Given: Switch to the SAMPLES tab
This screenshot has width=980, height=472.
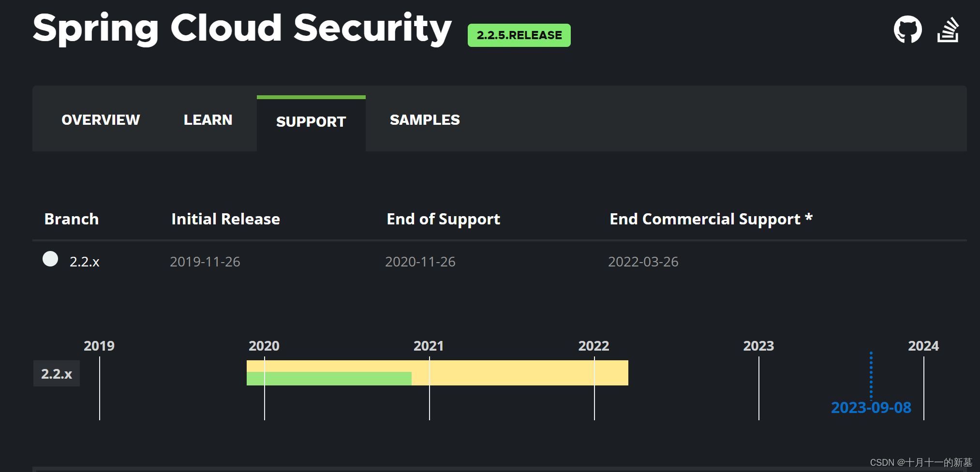Looking at the screenshot, I should (x=425, y=119).
